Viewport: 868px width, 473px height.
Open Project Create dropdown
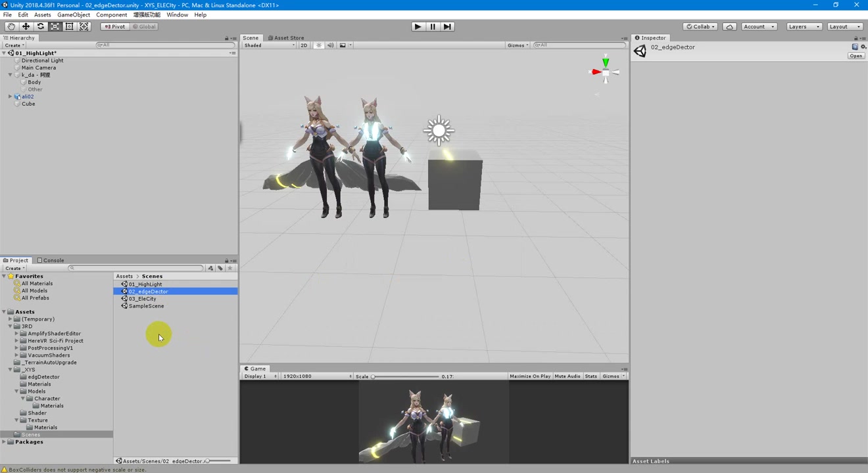pyautogui.click(x=14, y=268)
